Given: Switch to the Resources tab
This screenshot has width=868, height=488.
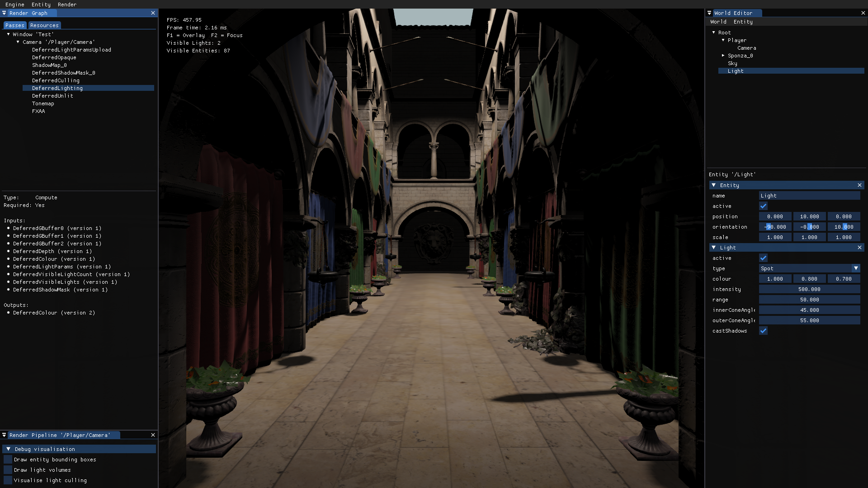Looking at the screenshot, I should point(44,25).
